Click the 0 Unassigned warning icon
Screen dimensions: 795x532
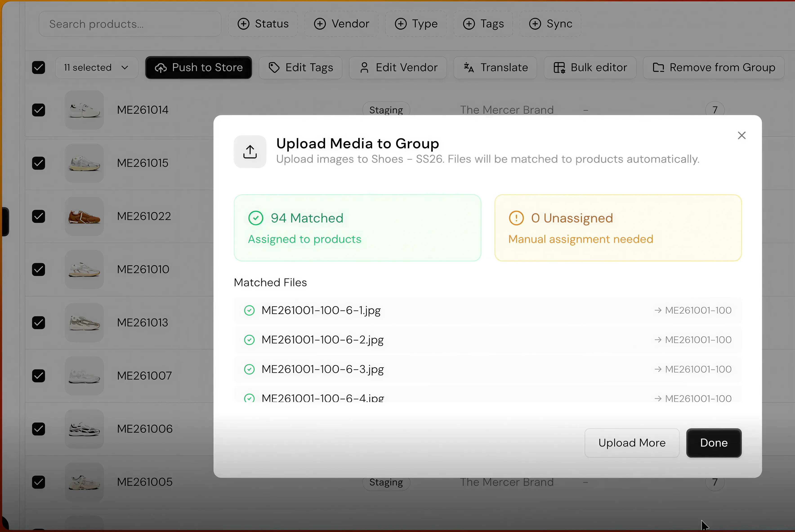pos(516,218)
